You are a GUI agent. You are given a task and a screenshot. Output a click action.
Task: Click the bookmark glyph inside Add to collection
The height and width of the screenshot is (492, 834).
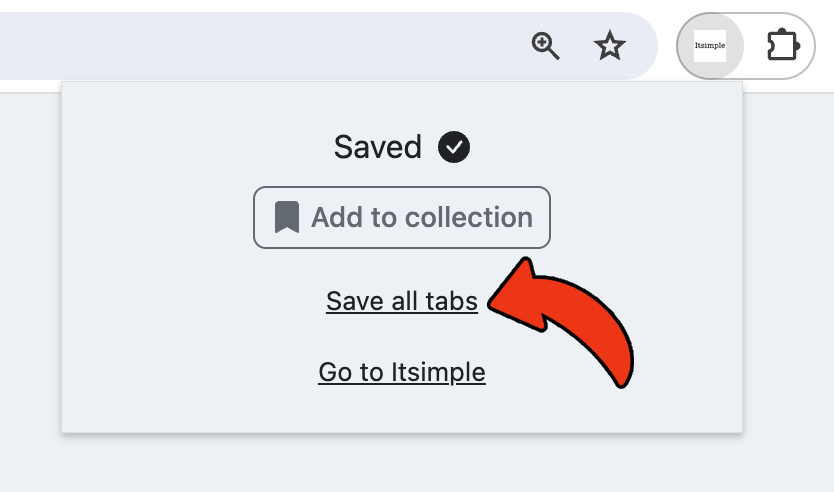coord(287,217)
